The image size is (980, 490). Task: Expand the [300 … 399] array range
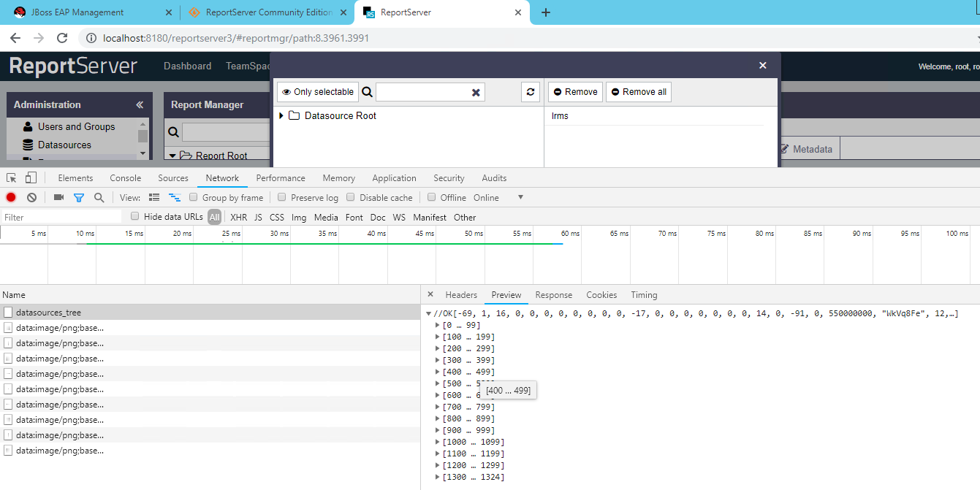tap(437, 360)
